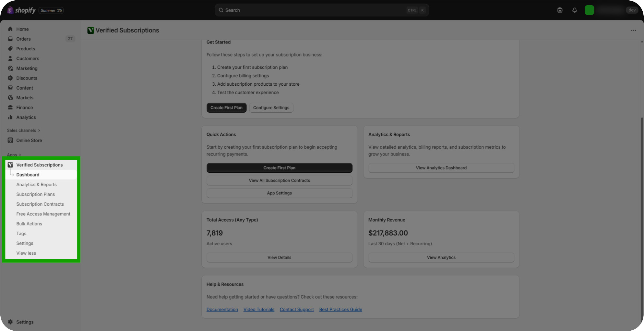Image resolution: width=644 pixels, height=331 pixels.
Task: Click the page vertical scrollbar
Action: pyautogui.click(x=642, y=221)
